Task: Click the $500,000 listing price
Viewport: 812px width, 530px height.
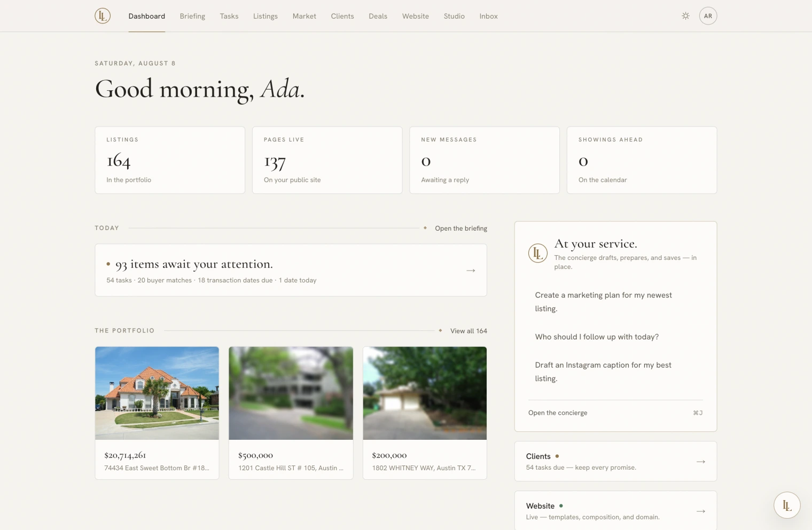Action: click(255, 455)
